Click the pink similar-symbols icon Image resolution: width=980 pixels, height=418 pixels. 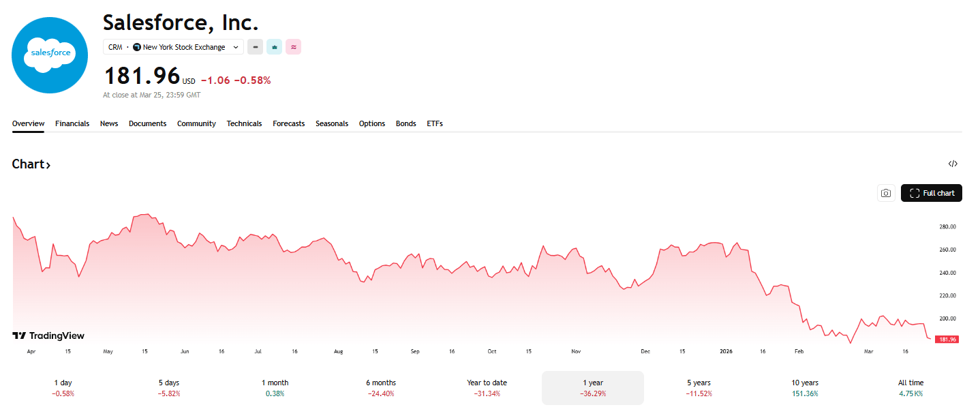pos(293,46)
